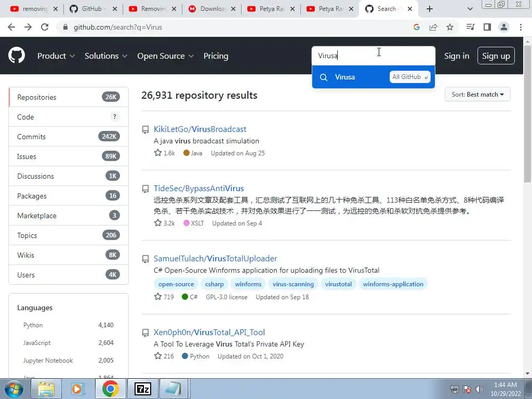
Task: Click the magnifier icon in Virusa suggestion
Action: coord(324,77)
